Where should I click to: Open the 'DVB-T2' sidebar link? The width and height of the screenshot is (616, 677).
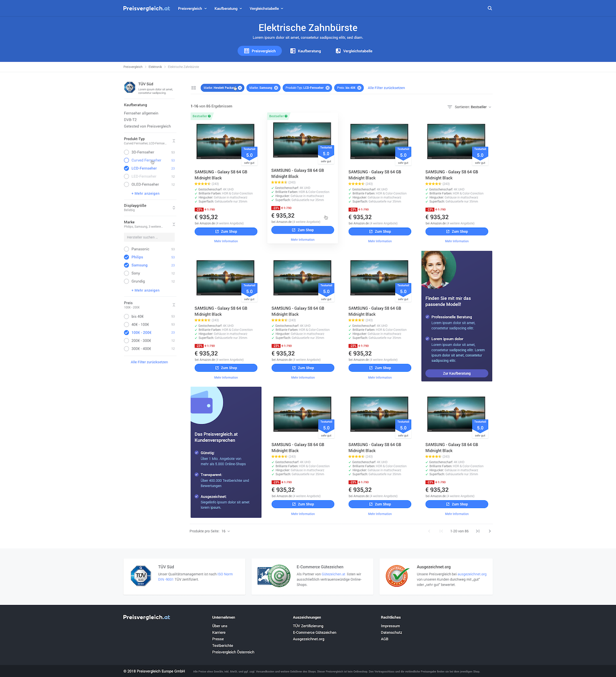[x=130, y=120]
